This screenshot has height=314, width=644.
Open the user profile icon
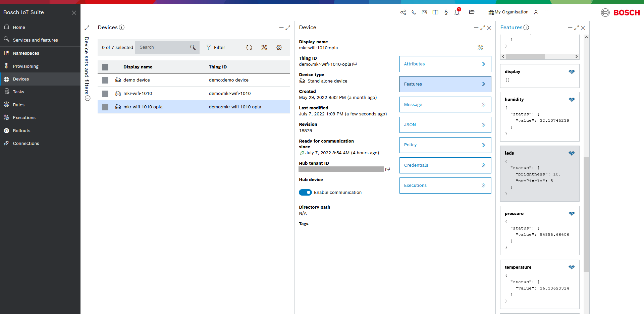[536, 12]
